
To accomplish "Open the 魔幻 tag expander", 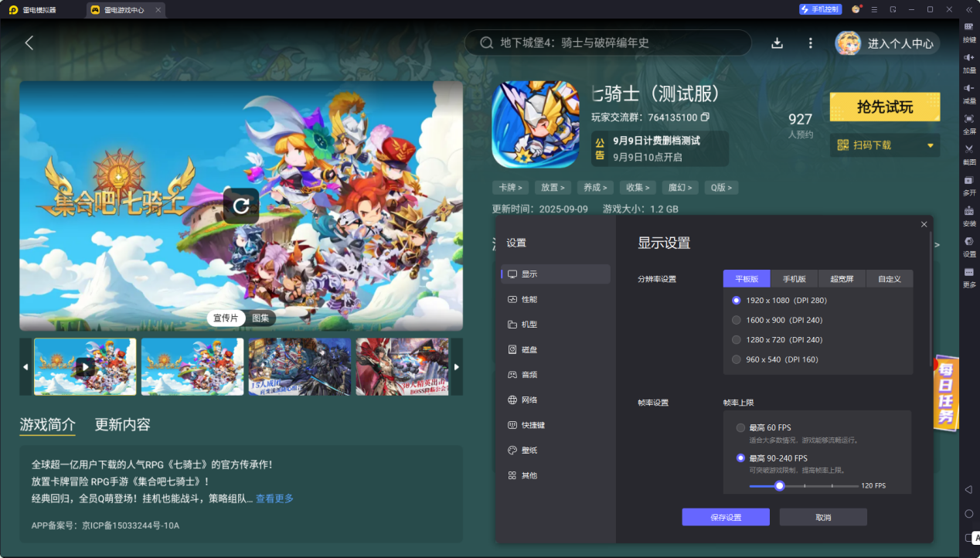I will click(680, 187).
